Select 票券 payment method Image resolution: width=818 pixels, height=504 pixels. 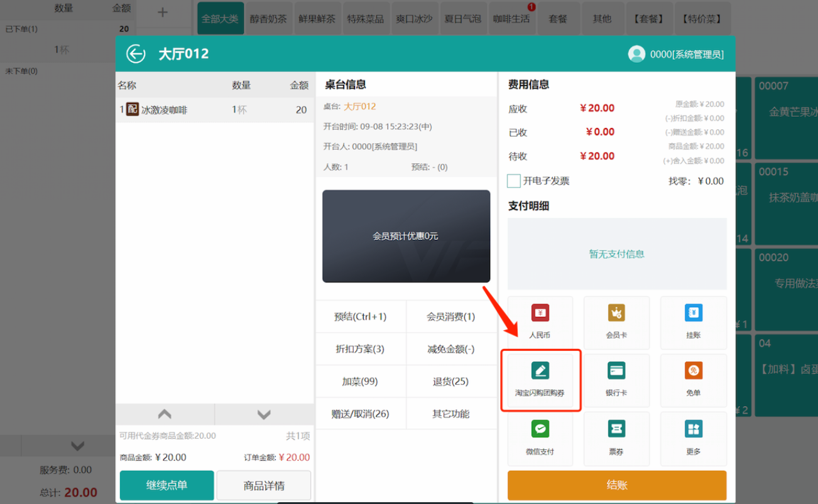(616, 439)
